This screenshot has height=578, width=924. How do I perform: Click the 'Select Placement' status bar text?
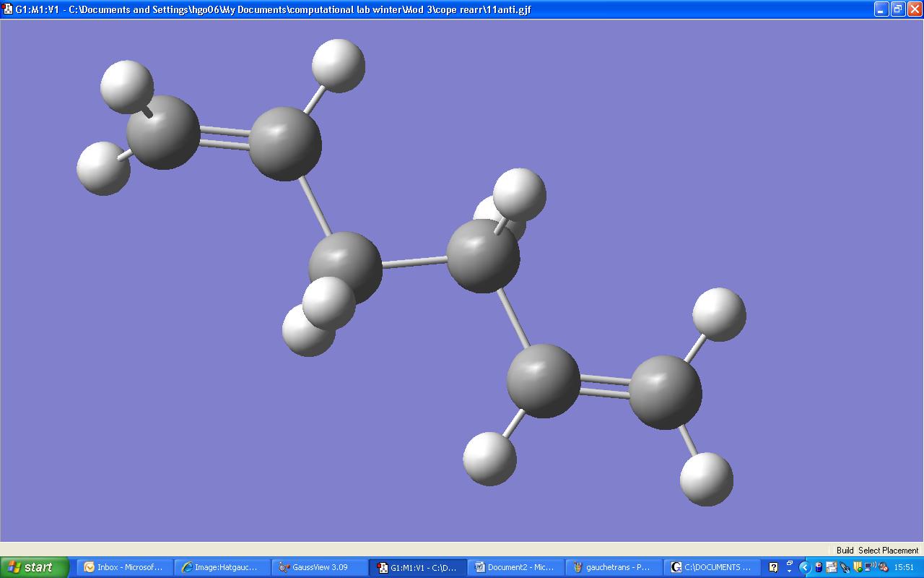point(889,551)
